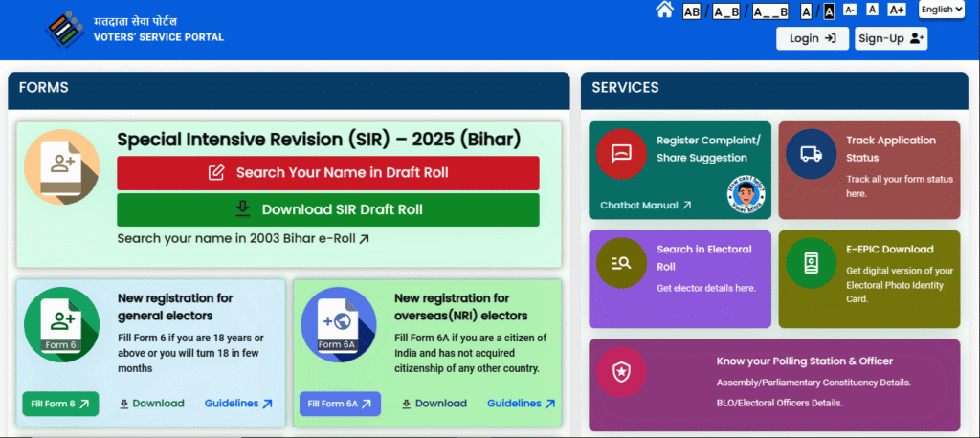Click the FORMS section header
This screenshot has width=980, height=438.
44,87
